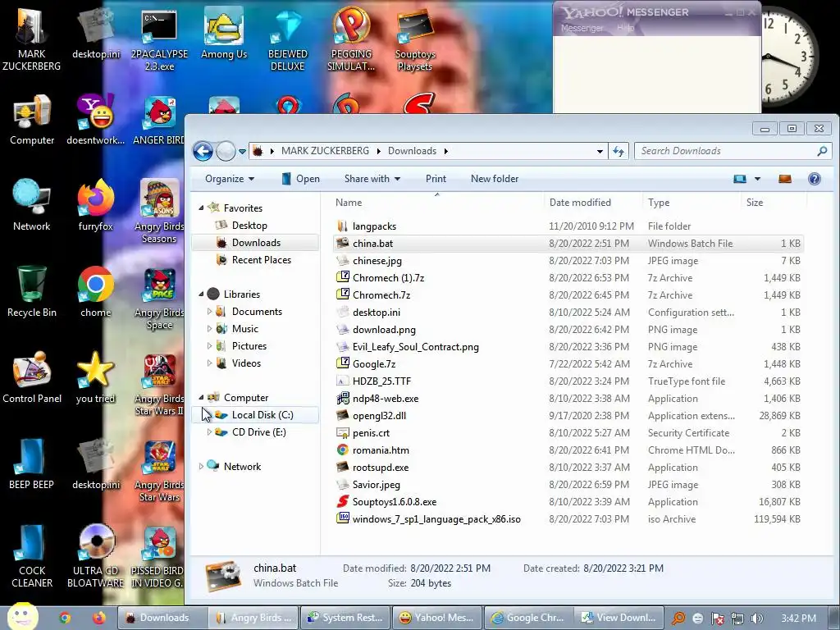The width and height of the screenshot is (840, 630).
Task: Select file chinese.jpg
Action: point(377,260)
